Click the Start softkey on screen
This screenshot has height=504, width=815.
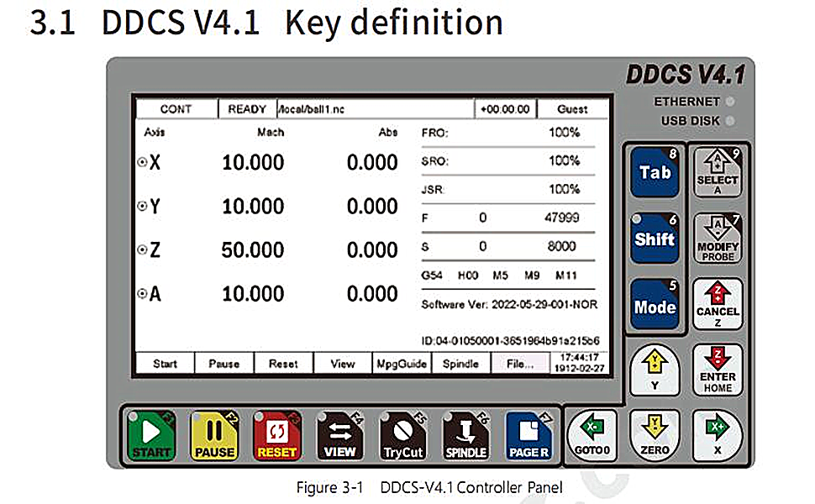[165, 364]
